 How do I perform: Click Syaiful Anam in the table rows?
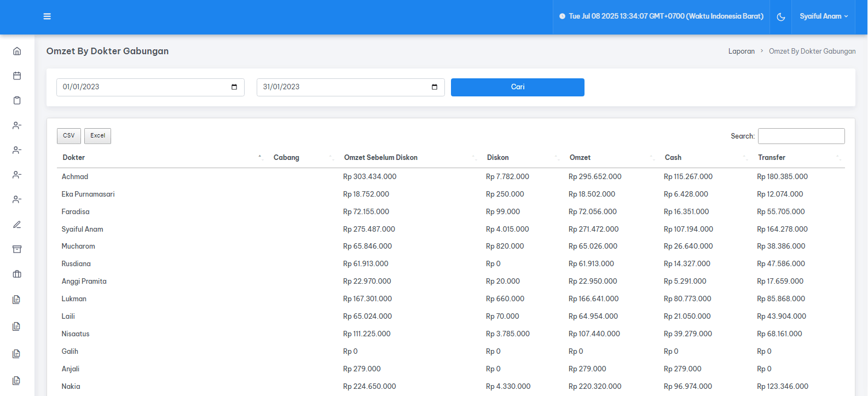coord(83,229)
